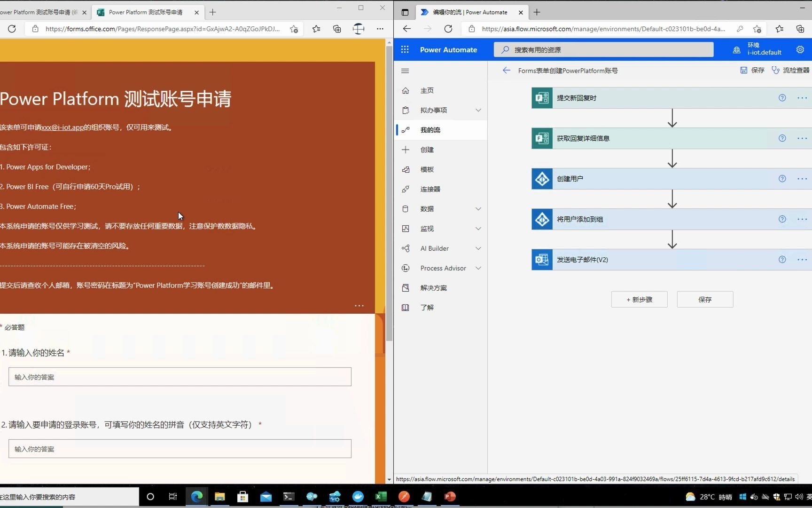Open help for the 获取回复详细信息 step
The width and height of the screenshot is (812, 508).
[x=782, y=138]
